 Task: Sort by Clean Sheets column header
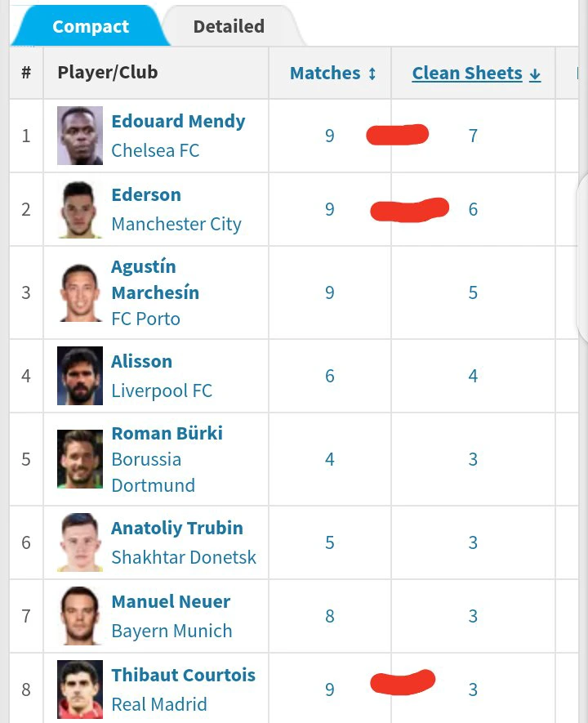pos(476,74)
